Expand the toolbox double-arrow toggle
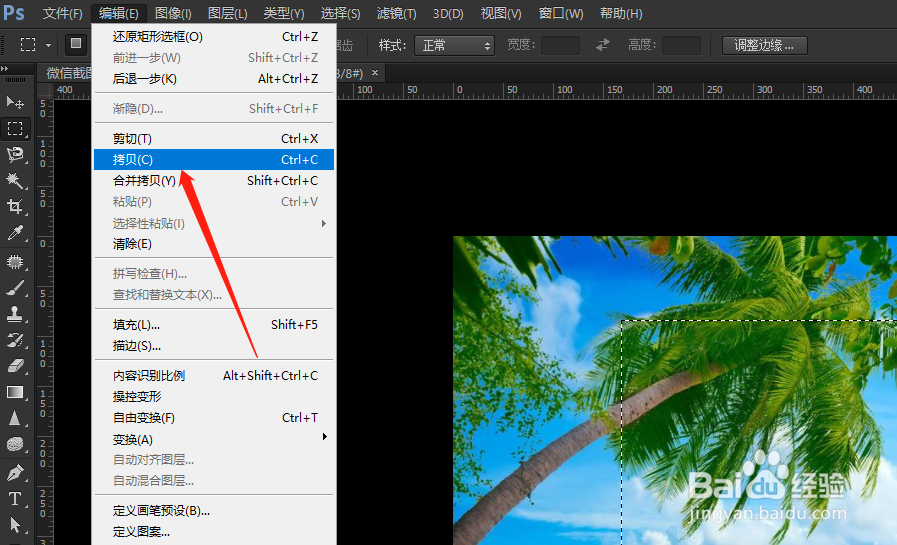Image resolution: width=897 pixels, height=545 pixels. [5, 69]
